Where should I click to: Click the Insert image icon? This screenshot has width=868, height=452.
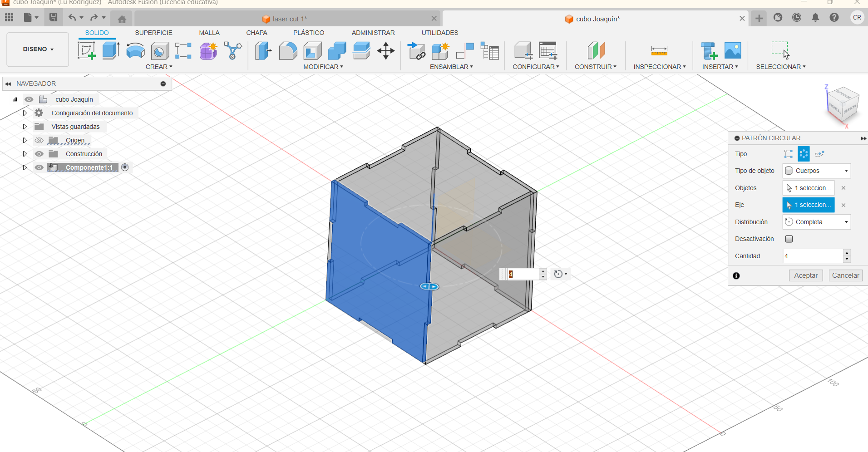(x=732, y=50)
